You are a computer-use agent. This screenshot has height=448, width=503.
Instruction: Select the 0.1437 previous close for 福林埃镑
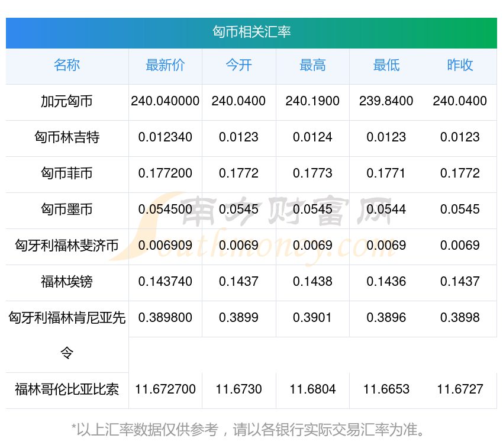(460, 282)
